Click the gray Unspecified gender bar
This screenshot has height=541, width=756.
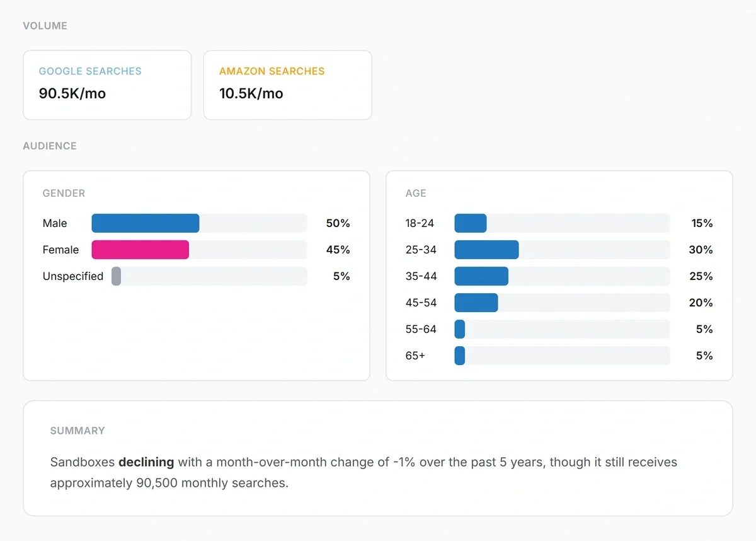(116, 276)
